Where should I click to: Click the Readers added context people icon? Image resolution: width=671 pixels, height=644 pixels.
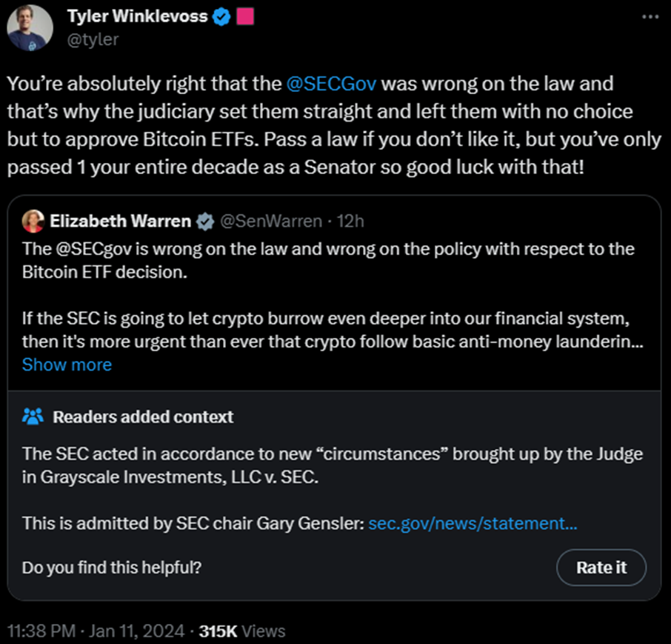pos(33,416)
